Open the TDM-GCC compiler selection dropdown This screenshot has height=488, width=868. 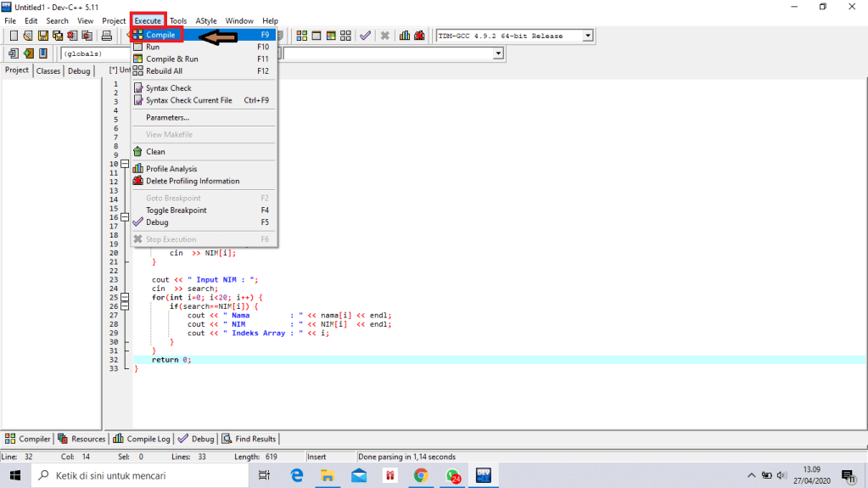tap(586, 36)
